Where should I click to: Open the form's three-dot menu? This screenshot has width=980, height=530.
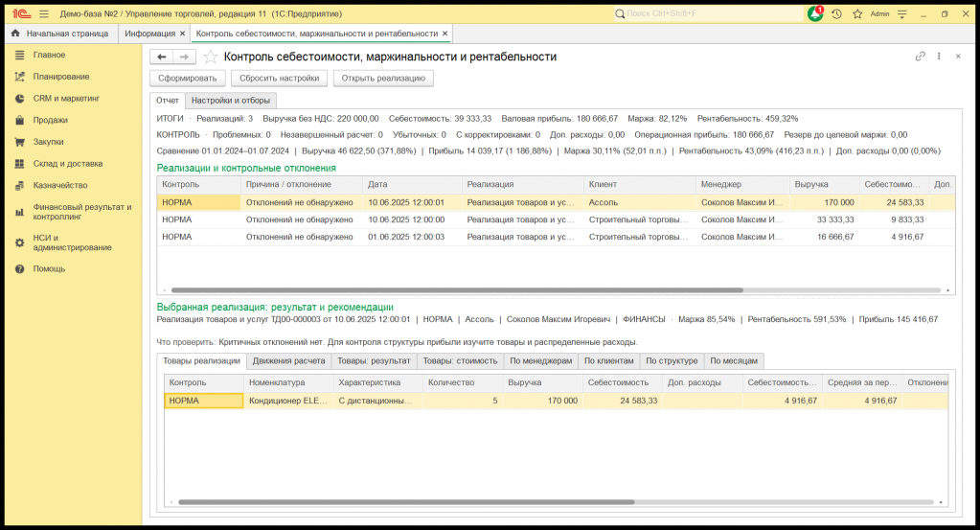939,57
